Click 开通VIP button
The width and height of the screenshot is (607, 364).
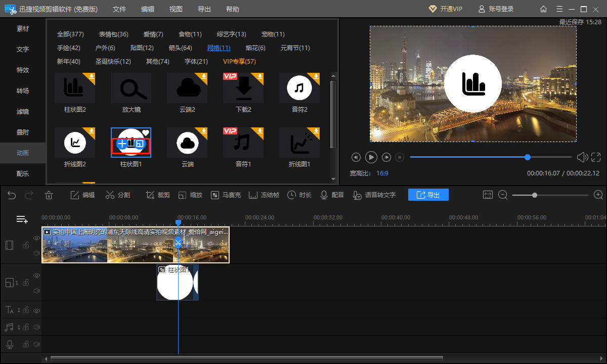tap(446, 9)
